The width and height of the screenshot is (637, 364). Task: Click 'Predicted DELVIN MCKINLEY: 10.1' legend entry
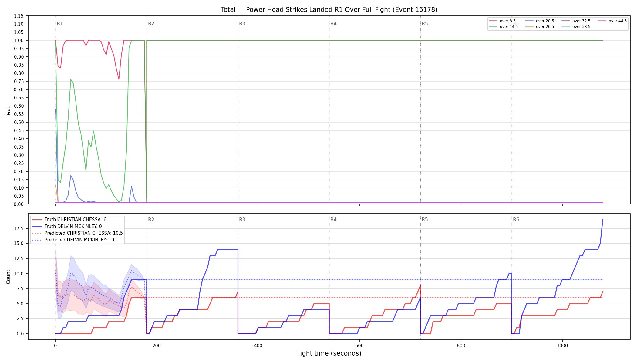coord(75,240)
